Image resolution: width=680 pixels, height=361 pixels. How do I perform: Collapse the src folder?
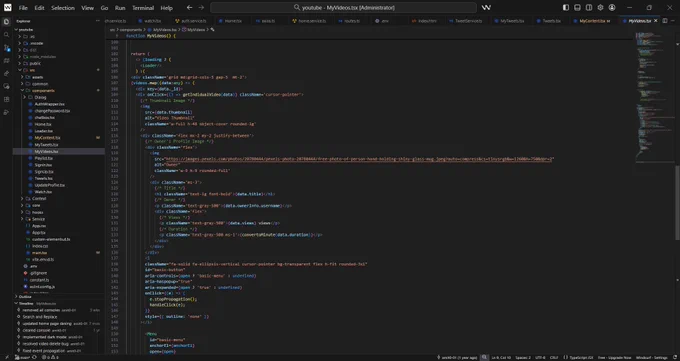coord(59,70)
